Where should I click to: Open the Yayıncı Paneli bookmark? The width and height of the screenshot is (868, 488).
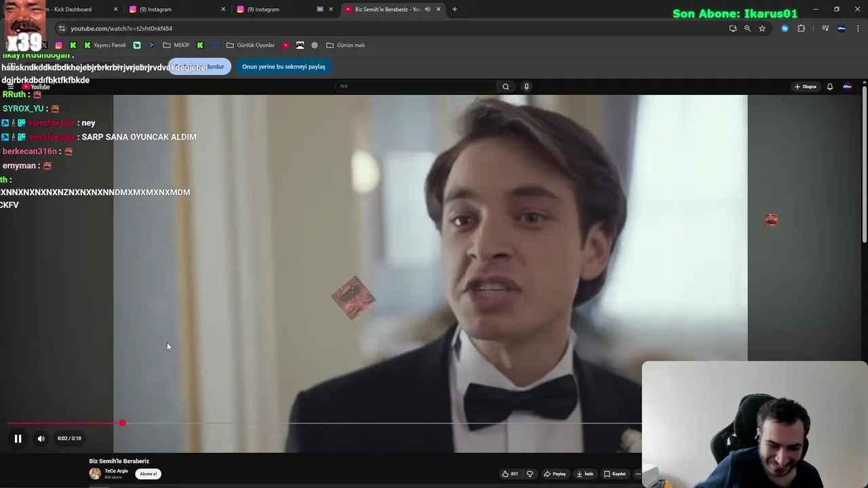(x=105, y=45)
